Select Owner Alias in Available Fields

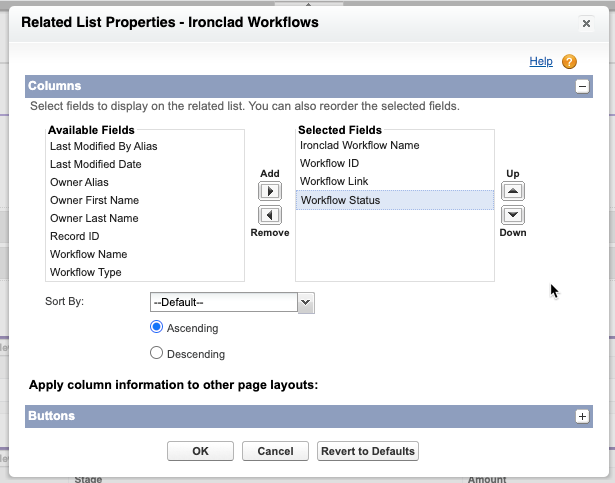[145, 182]
